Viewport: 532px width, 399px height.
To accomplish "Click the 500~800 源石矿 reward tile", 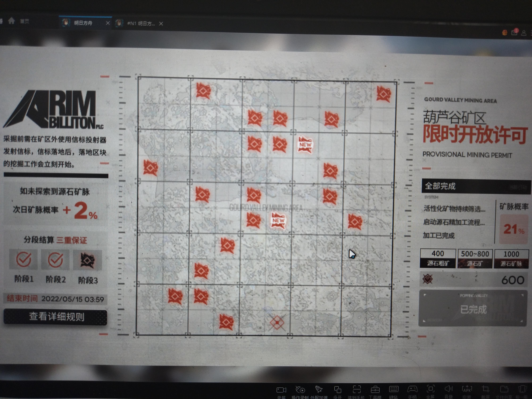I will pyautogui.click(x=475, y=259).
